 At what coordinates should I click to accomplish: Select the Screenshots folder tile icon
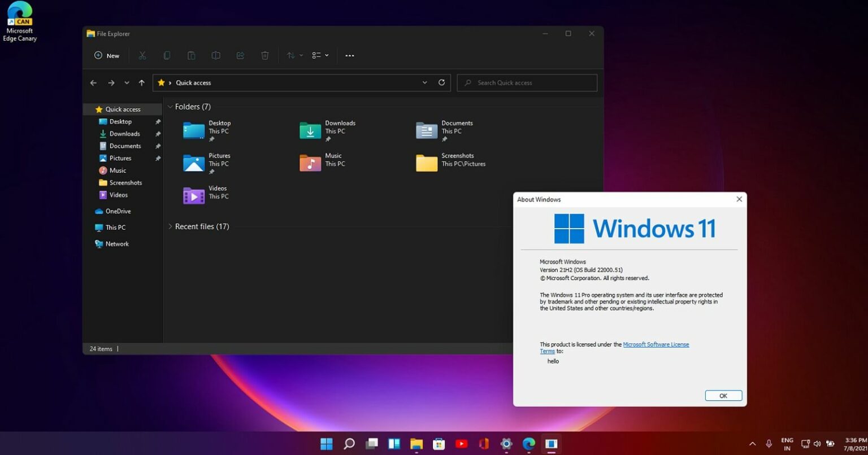pyautogui.click(x=427, y=163)
